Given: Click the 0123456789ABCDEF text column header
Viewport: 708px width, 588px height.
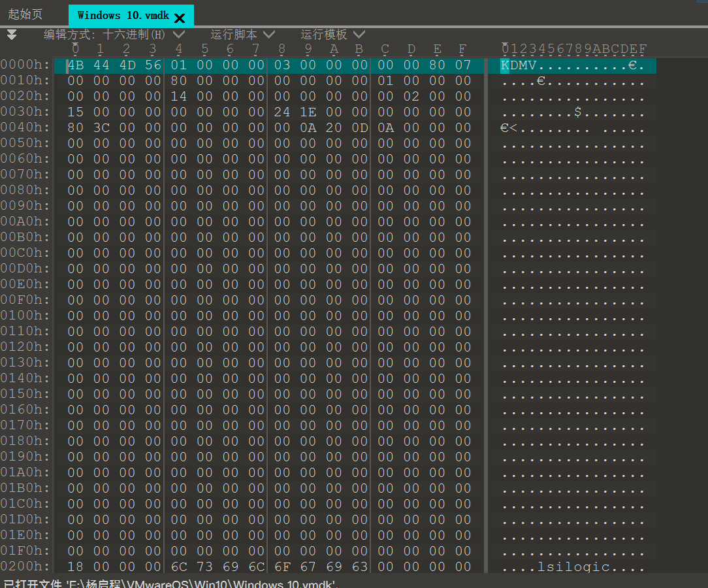Looking at the screenshot, I should [x=574, y=49].
